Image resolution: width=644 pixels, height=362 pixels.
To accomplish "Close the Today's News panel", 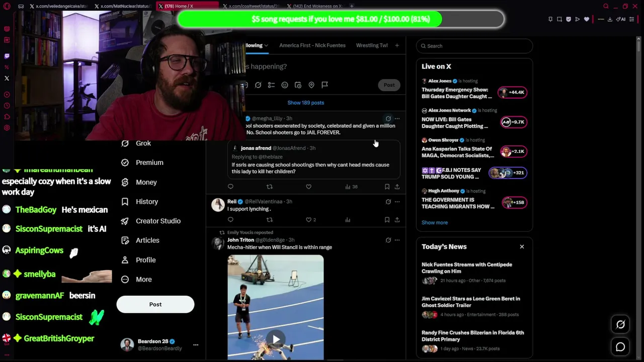I will point(522,247).
